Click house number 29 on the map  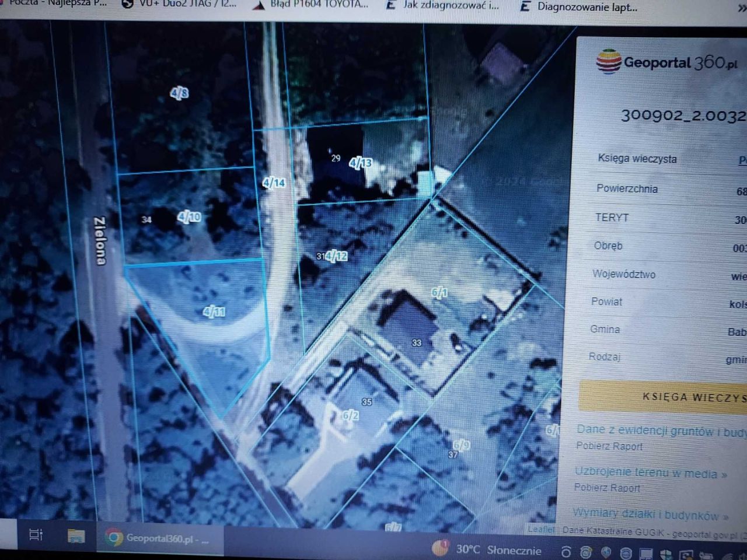(x=336, y=158)
